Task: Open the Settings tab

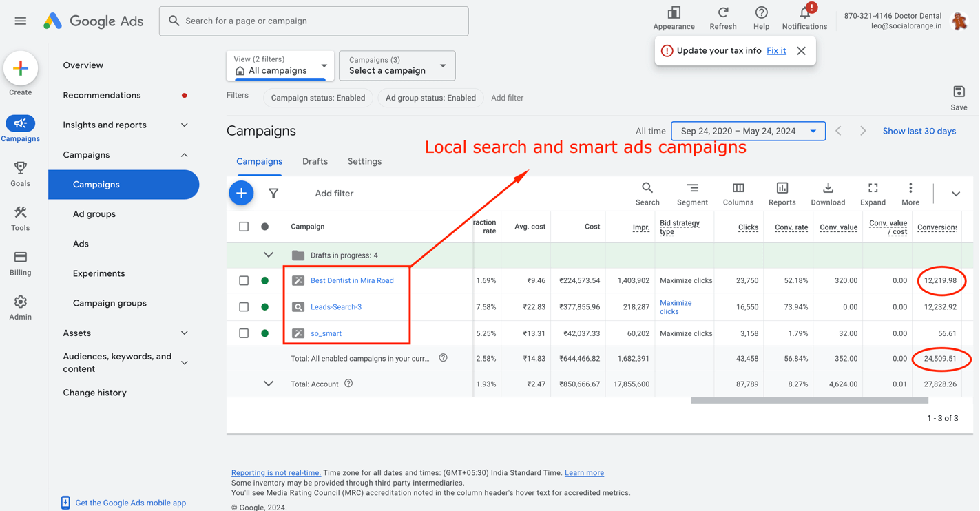Action: (364, 161)
